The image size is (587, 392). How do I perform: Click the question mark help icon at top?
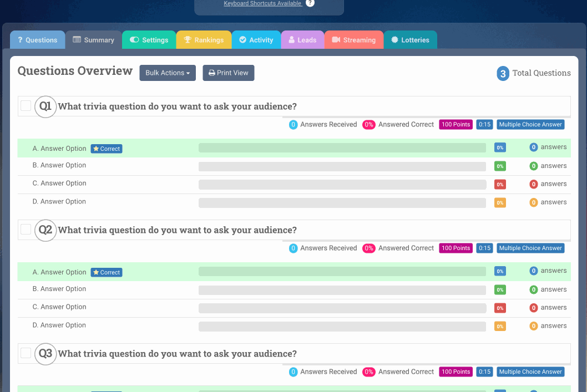pyautogui.click(x=310, y=3)
